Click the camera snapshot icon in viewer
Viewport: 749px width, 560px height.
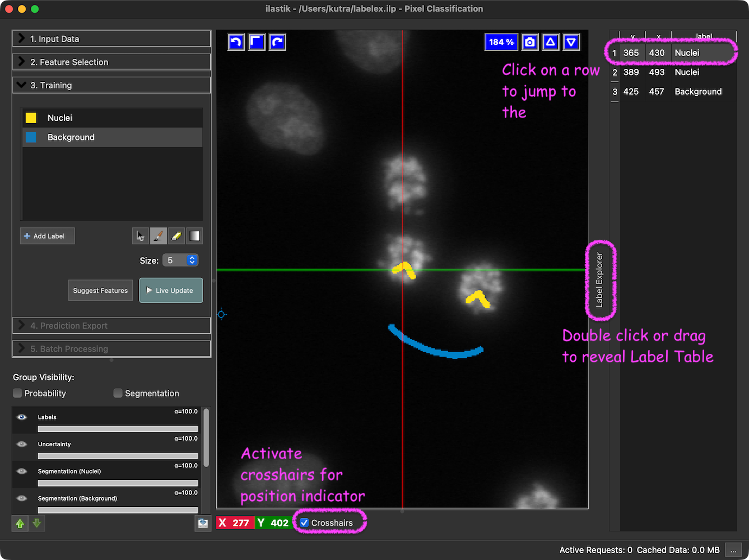pos(529,42)
